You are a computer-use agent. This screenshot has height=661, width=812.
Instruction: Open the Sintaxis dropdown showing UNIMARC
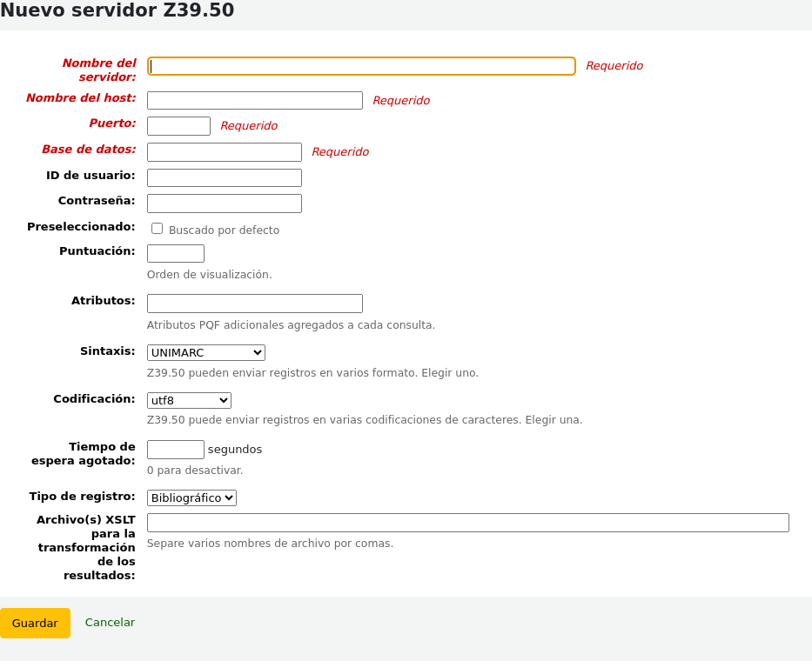click(205, 352)
